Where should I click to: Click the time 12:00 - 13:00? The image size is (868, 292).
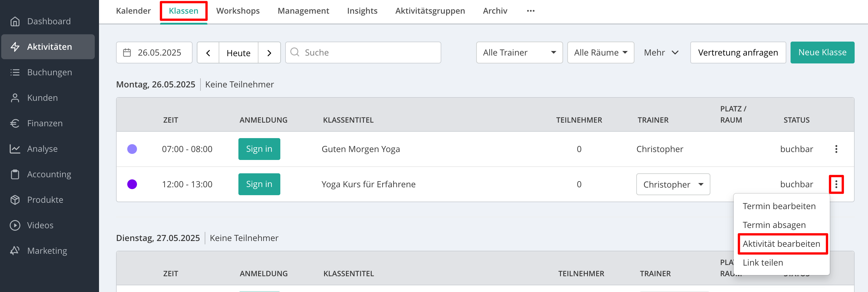[187, 184]
